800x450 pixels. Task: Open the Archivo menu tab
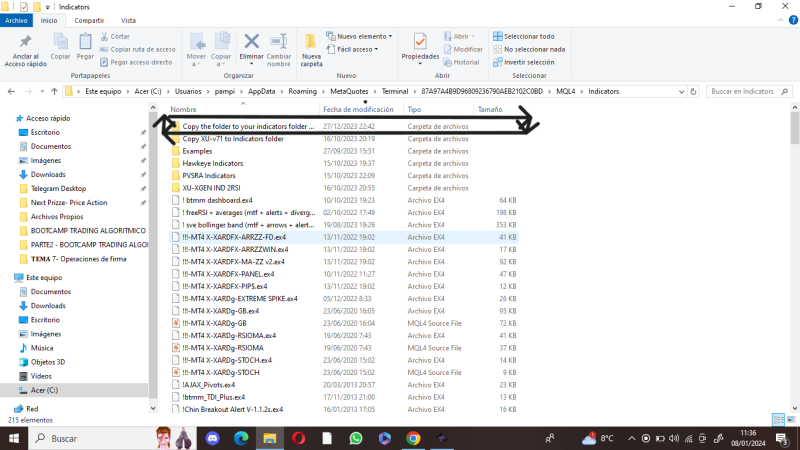point(16,20)
